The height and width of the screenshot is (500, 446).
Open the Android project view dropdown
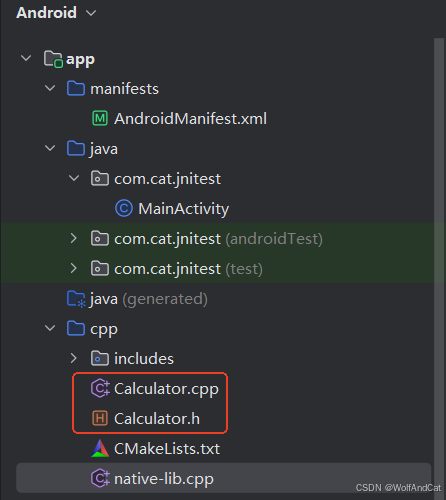57,13
